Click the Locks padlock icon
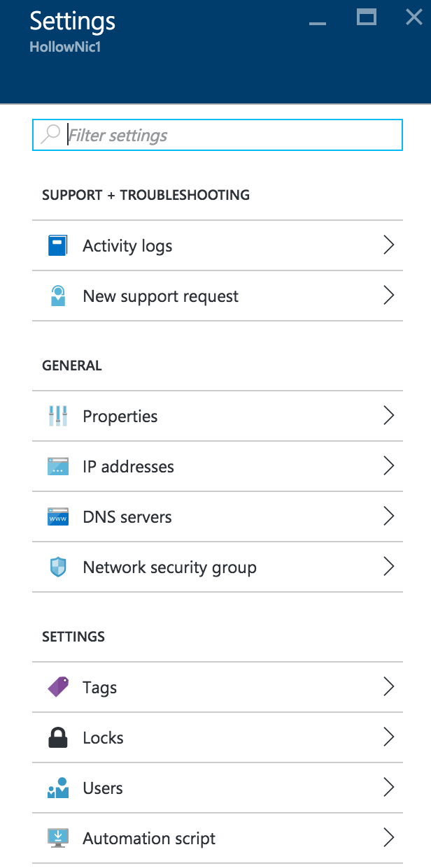The height and width of the screenshot is (868, 431). pos(58,738)
